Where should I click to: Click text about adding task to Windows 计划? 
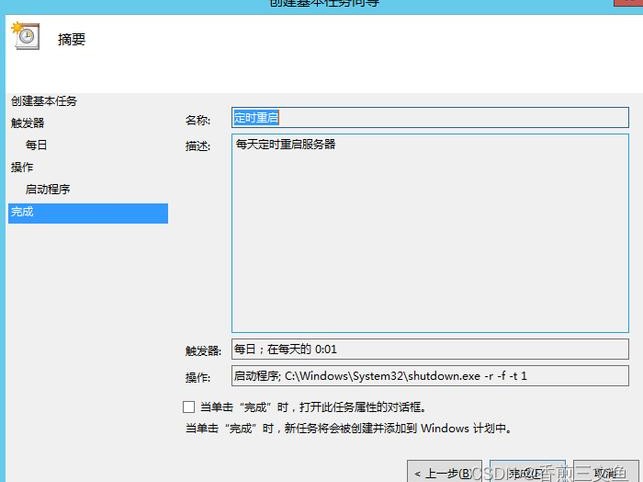(x=349, y=428)
